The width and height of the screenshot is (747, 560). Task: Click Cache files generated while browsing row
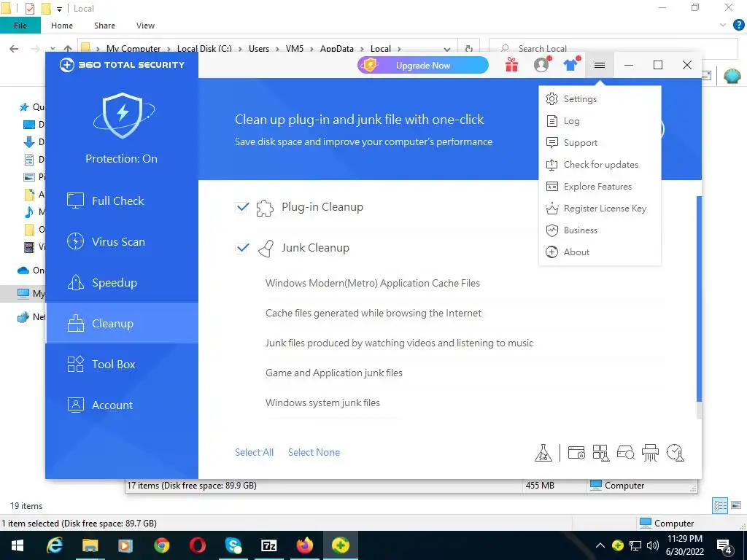[373, 314]
